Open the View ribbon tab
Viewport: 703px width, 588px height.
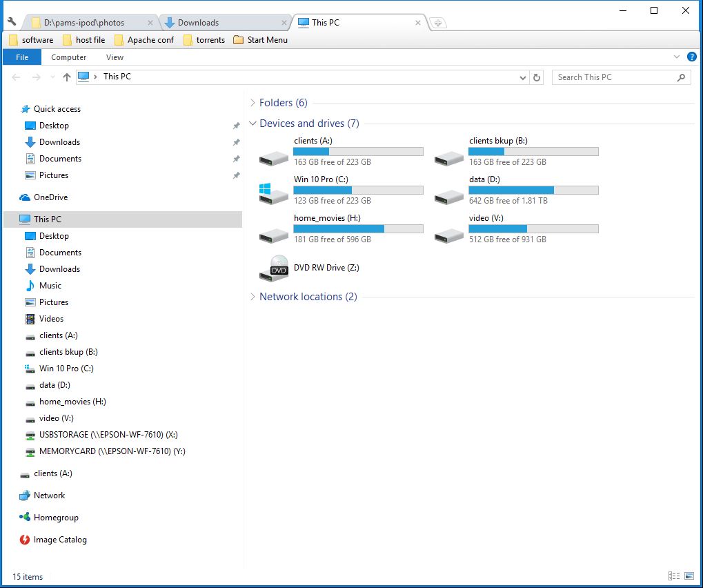pos(115,57)
